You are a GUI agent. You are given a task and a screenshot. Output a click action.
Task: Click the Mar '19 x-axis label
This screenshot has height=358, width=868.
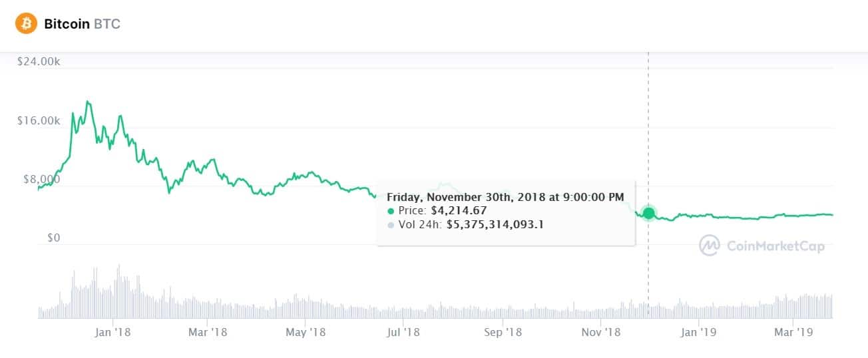click(793, 331)
